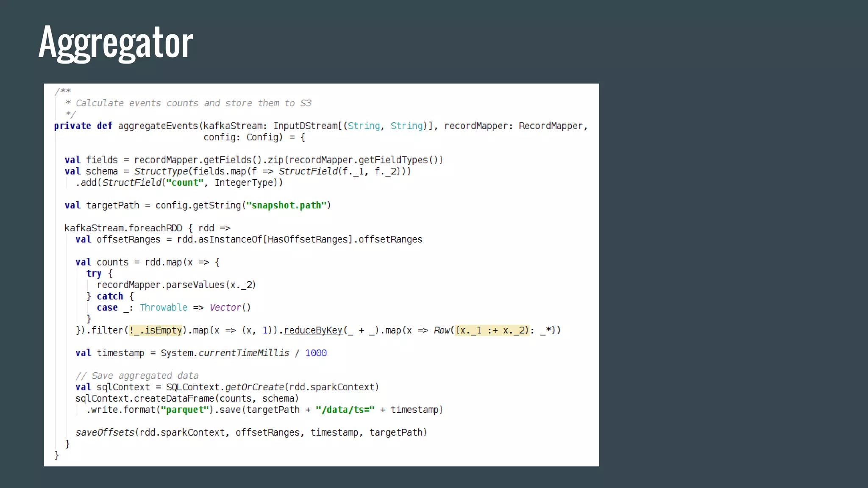Click the highlighted '!_.isEmpty' expression
The image size is (868, 488).
156,330
